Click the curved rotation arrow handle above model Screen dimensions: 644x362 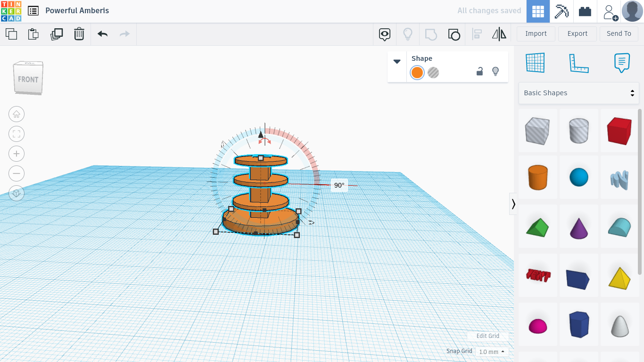click(265, 141)
